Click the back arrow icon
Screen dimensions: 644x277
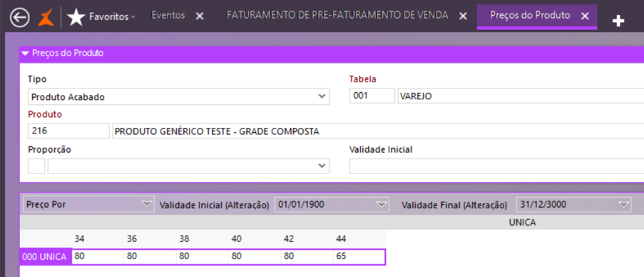(x=20, y=18)
